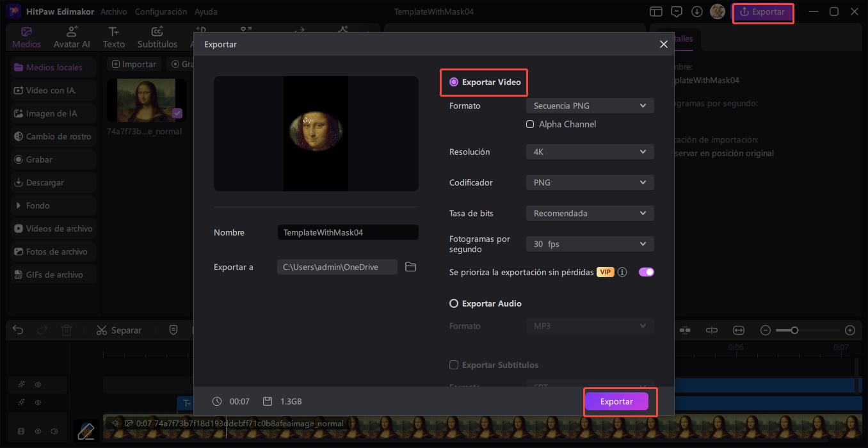Screen dimensions: 868x448
Task: Click the Zoom to fit timeline icon
Action: point(738,330)
